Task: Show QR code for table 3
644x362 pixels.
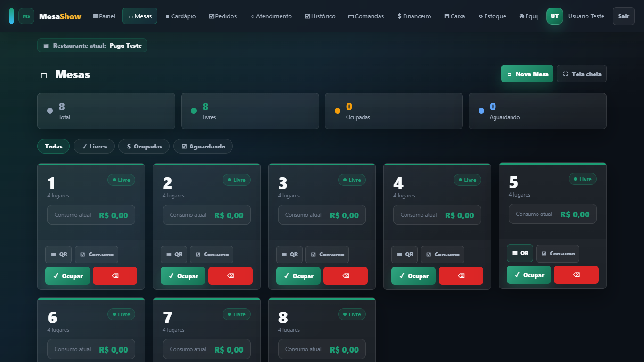Action: [x=289, y=255]
